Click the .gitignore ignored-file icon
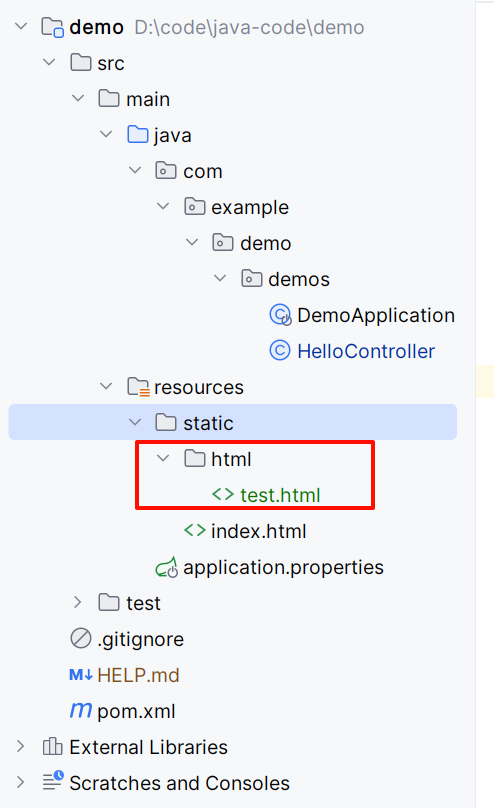Screen dimensions: 494x808 [x=81, y=639]
